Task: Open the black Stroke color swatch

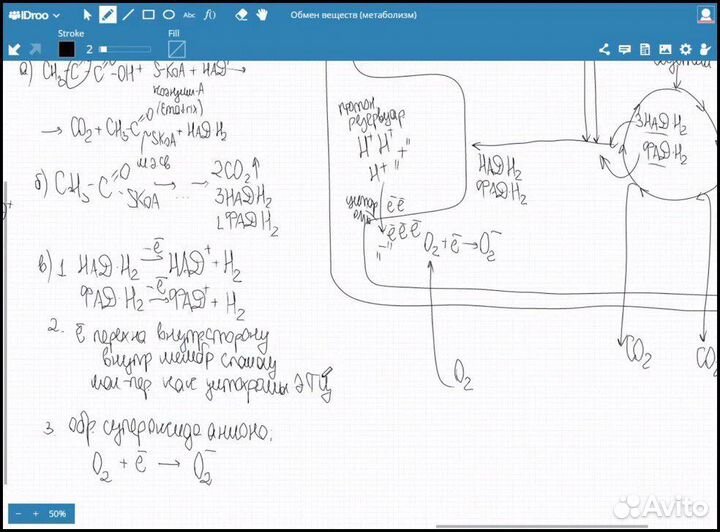Action: tap(67, 48)
